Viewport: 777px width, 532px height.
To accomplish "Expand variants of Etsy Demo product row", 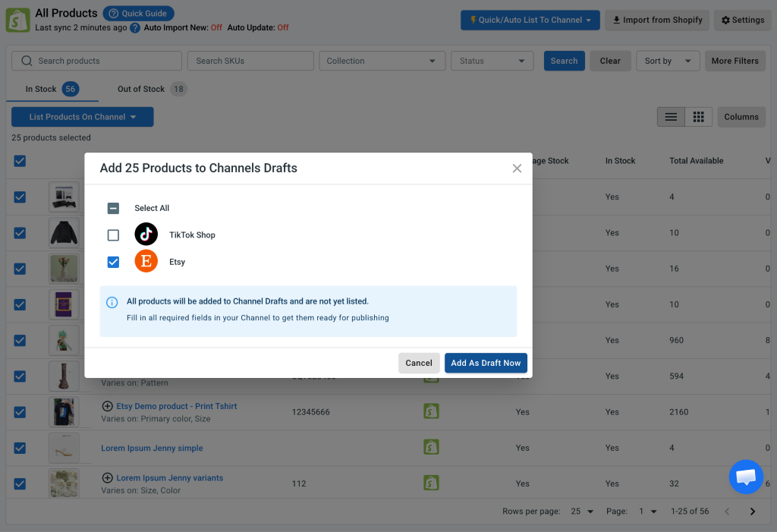I will [x=107, y=406].
